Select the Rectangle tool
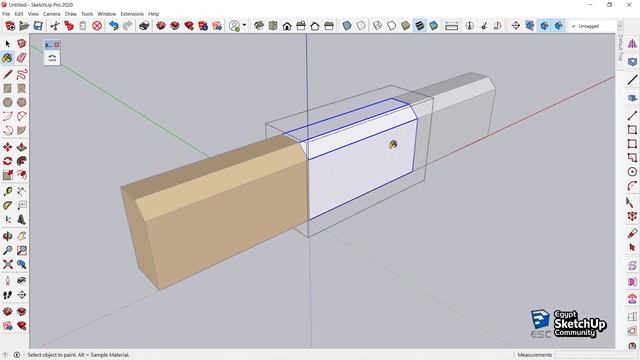Image resolution: width=640 pixels, height=360 pixels. 7,88
